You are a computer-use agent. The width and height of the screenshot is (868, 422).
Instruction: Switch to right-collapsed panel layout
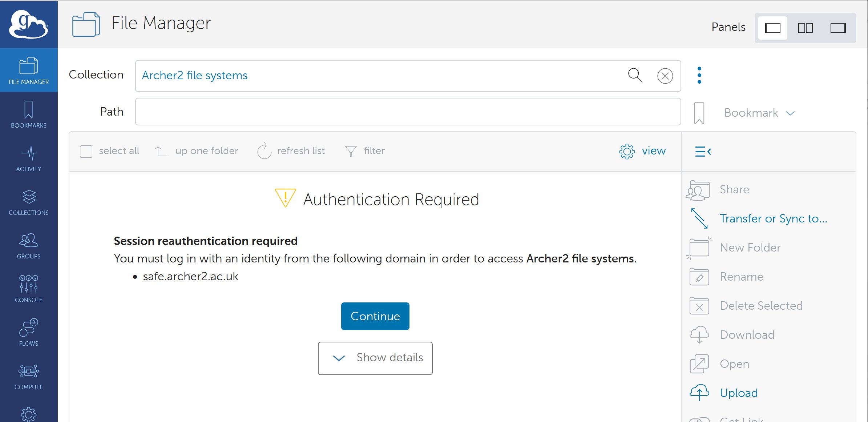point(838,28)
